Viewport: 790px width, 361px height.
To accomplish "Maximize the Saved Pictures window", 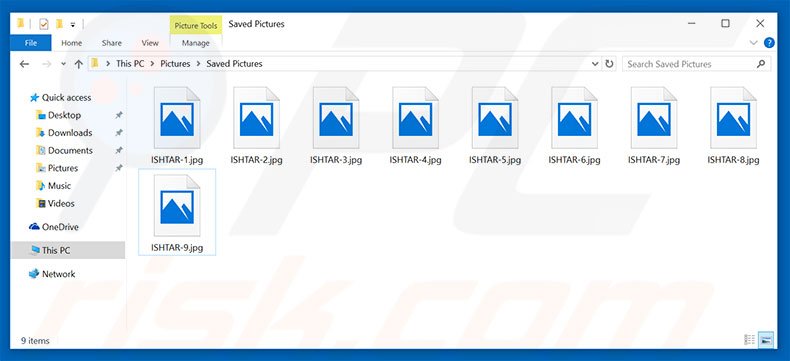I will 726,23.
